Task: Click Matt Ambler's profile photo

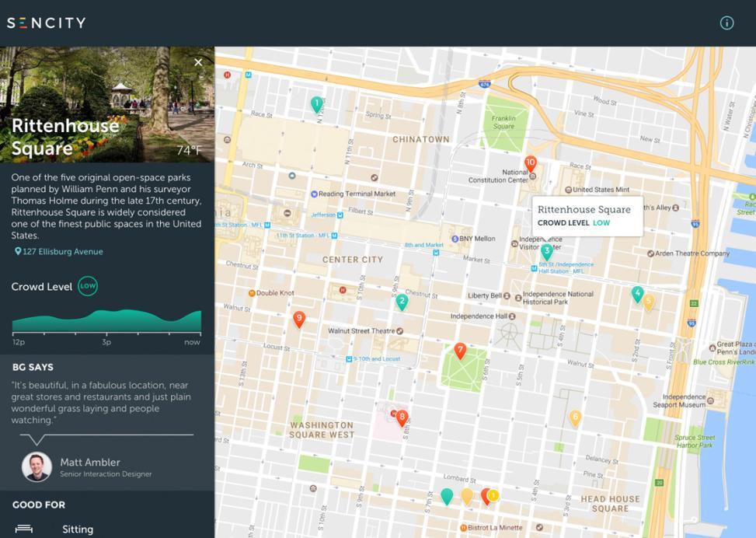Action: coord(37,467)
